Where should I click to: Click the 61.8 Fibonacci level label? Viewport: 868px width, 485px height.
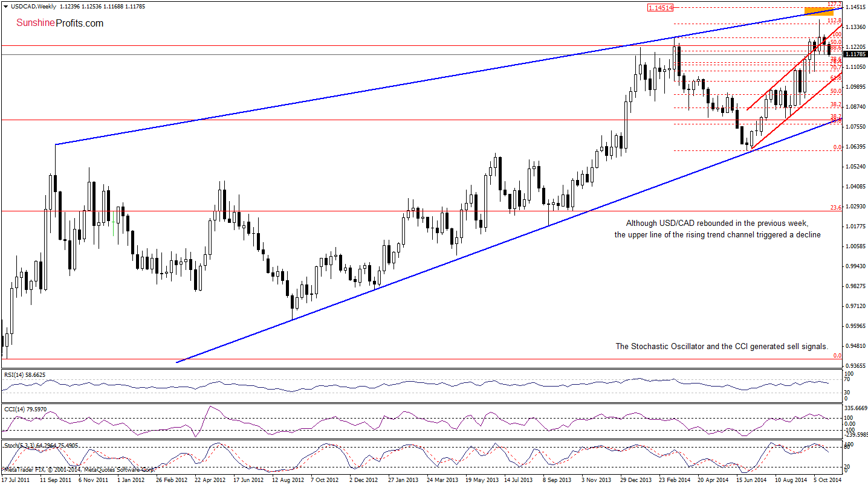tap(836, 78)
